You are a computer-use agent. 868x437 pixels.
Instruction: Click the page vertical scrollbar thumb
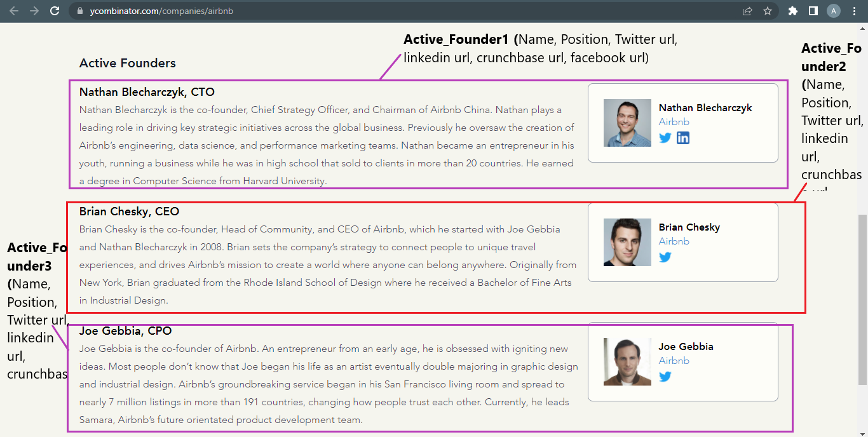click(862, 299)
